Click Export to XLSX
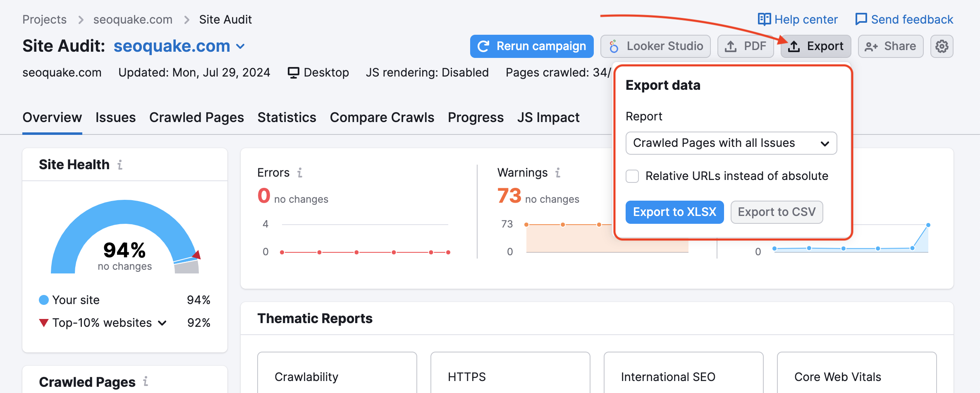 click(674, 212)
